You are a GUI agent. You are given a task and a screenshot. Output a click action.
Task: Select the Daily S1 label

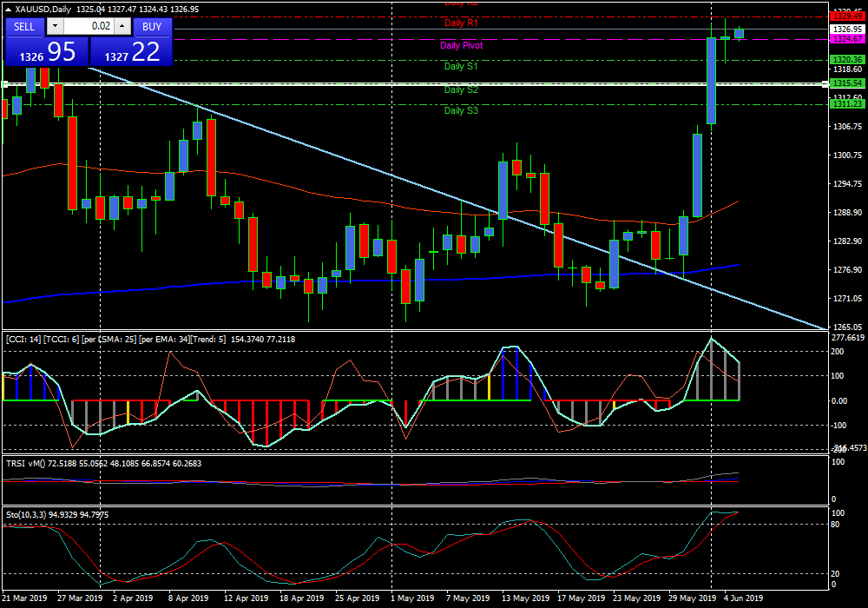pos(461,66)
